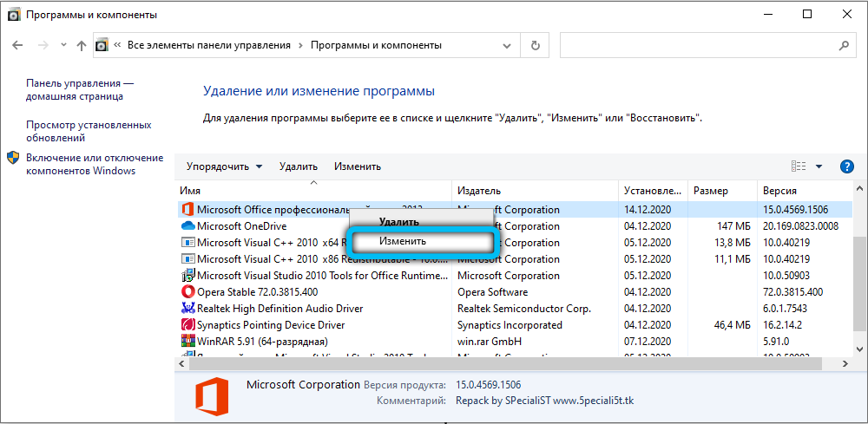Viewport: 868px width, 424px height.
Task: Go up one level with up arrow
Action: point(82,45)
